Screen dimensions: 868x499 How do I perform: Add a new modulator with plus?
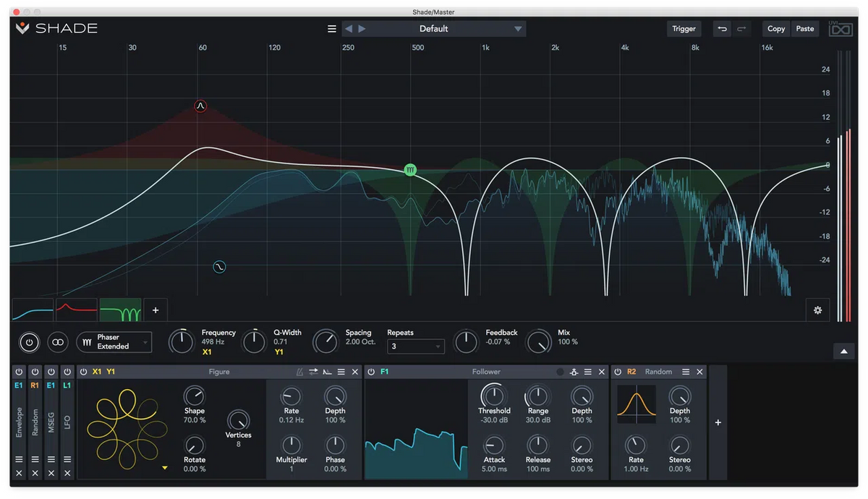718,422
